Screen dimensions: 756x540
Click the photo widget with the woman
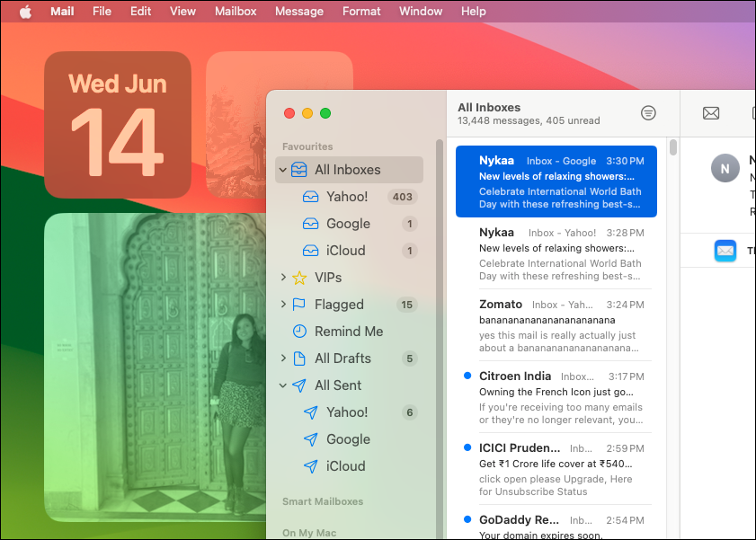(x=156, y=367)
